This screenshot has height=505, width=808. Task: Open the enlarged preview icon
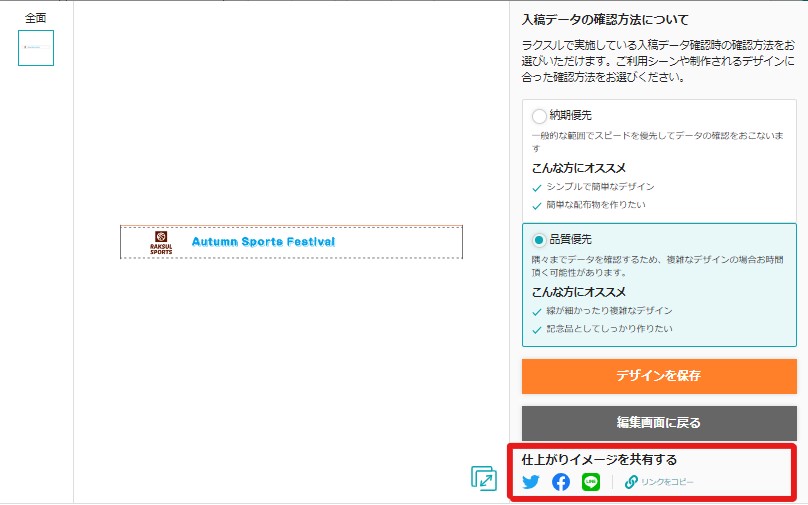(484, 478)
